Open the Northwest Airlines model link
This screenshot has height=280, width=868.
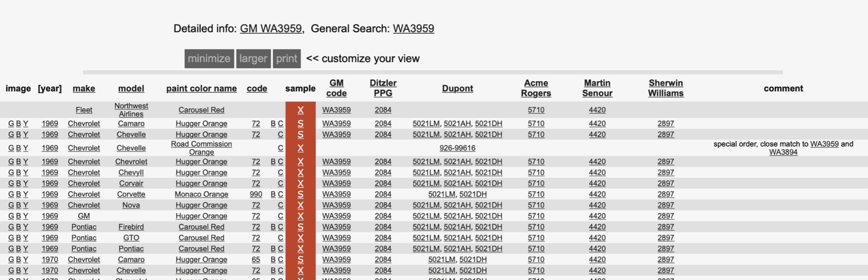(x=131, y=110)
